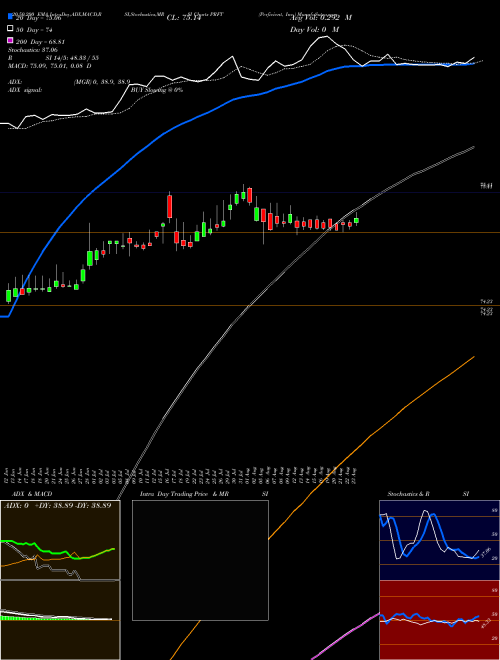Screen dimensions: 500x660
Task: Click the '(MGR) 0, 38.9, 38.9' values
Action: pos(102,82)
